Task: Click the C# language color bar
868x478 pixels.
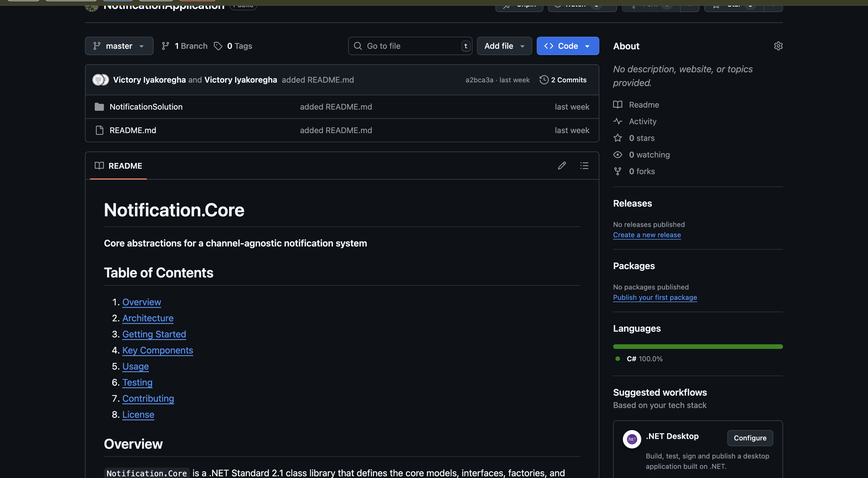Action: [x=697, y=346]
